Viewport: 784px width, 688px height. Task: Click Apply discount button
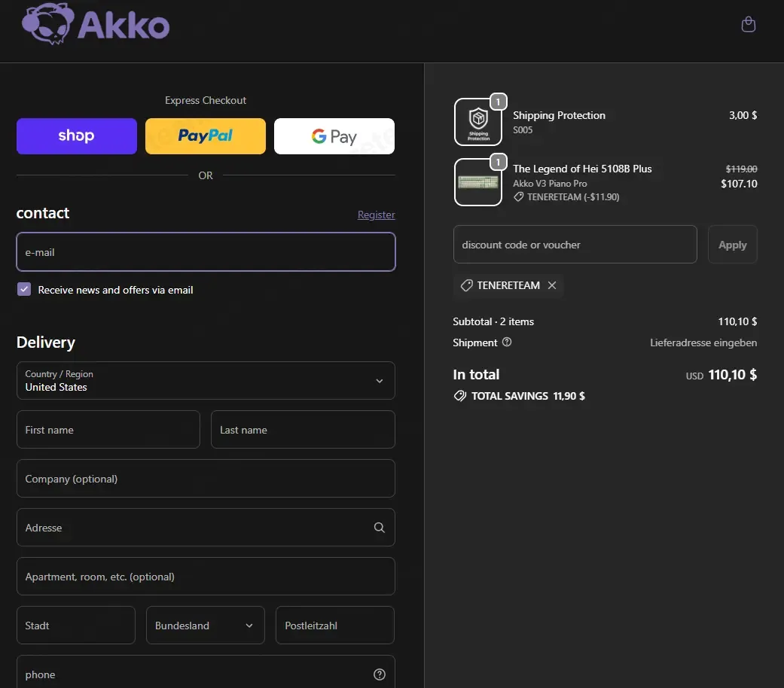coord(733,245)
